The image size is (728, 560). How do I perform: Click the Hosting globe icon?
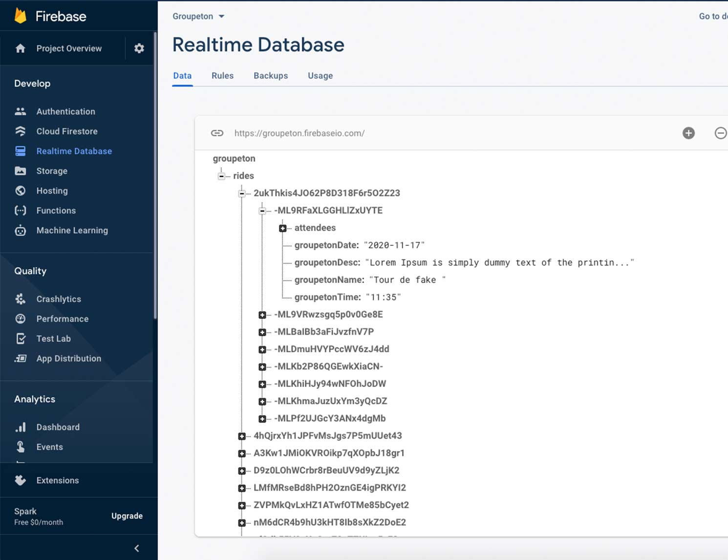[20, 191]
